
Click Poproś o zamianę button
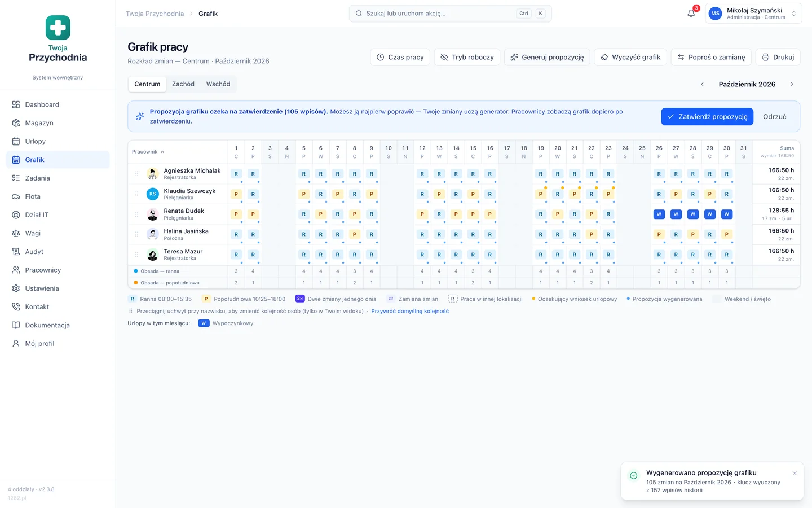click(x=711, y=57)
